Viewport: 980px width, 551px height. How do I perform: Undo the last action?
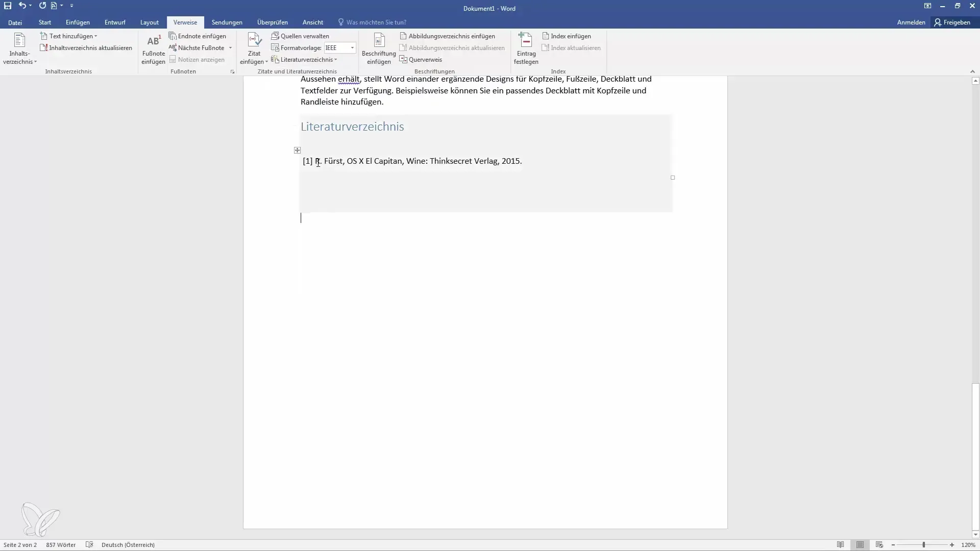click(x=22, y=6)
